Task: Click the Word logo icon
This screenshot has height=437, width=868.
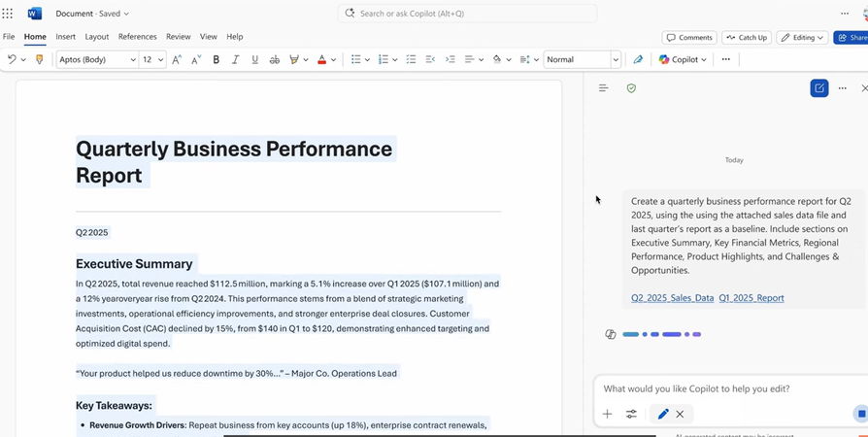Action: [34, 14]
